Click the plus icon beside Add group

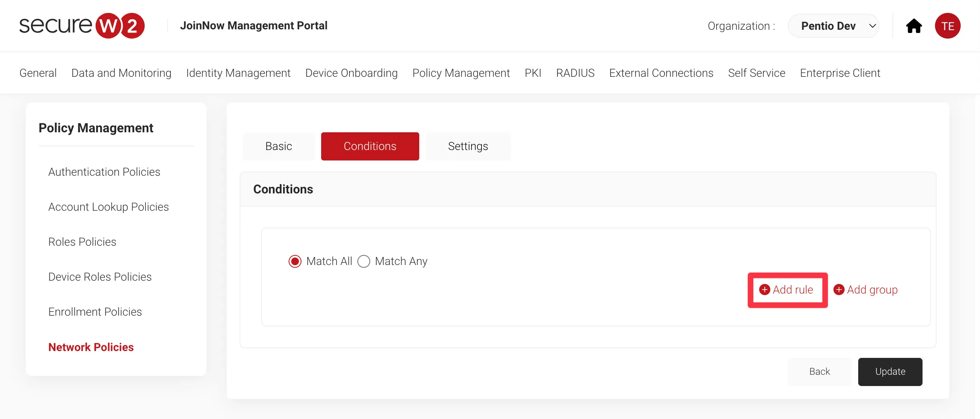(x=839, y=290)
